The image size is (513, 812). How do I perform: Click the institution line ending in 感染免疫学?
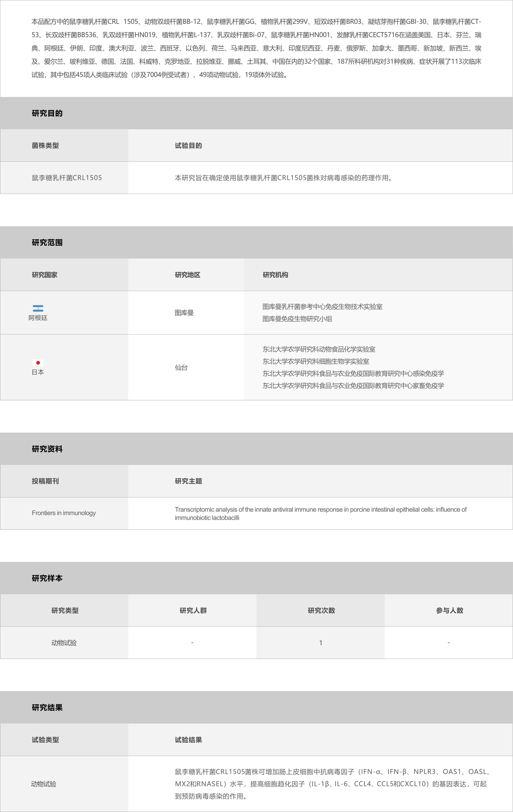[353, 373]
